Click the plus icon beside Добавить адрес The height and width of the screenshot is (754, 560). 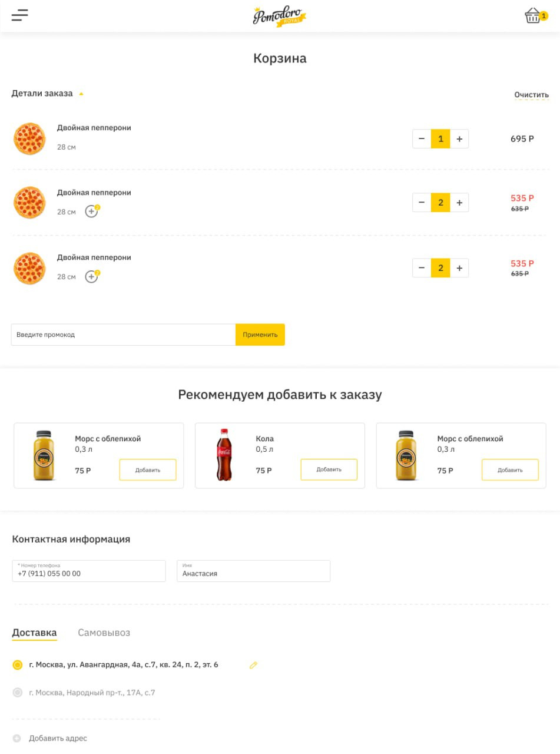[16, 738]
